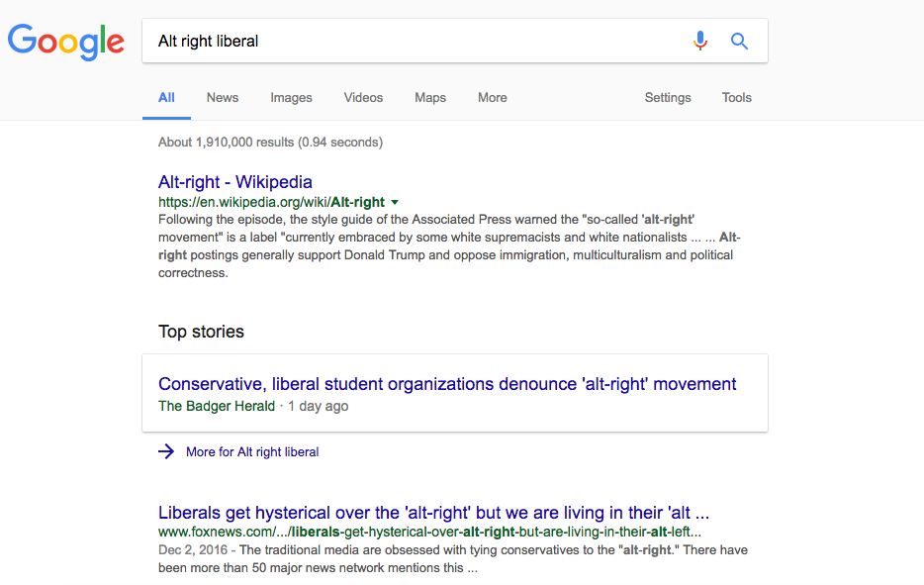
Task: Click the Google logo
Action: (66, 42)
